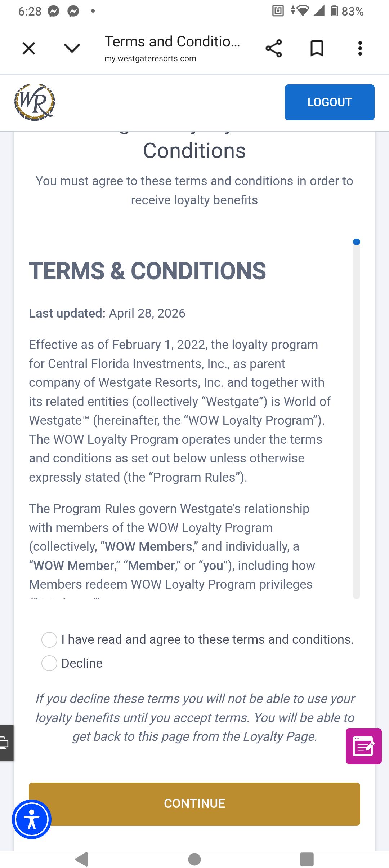Viewport: 389px width, 868px height.
Task: Tap the Android recents square button
Action: [307, 859]
